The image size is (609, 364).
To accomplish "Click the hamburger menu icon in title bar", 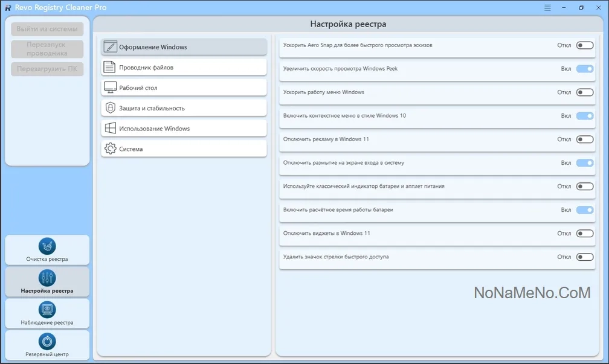I will 547,8.
